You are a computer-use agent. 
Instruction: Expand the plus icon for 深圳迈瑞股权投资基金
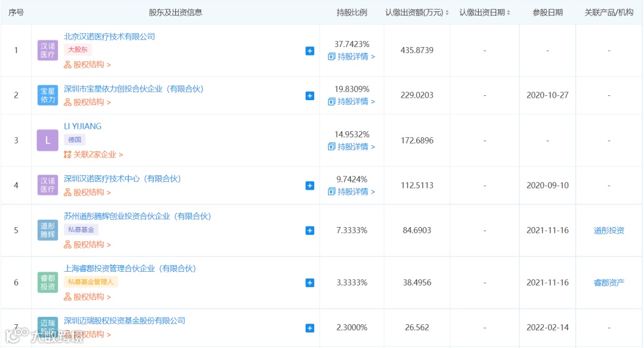(x=310, y=328)
